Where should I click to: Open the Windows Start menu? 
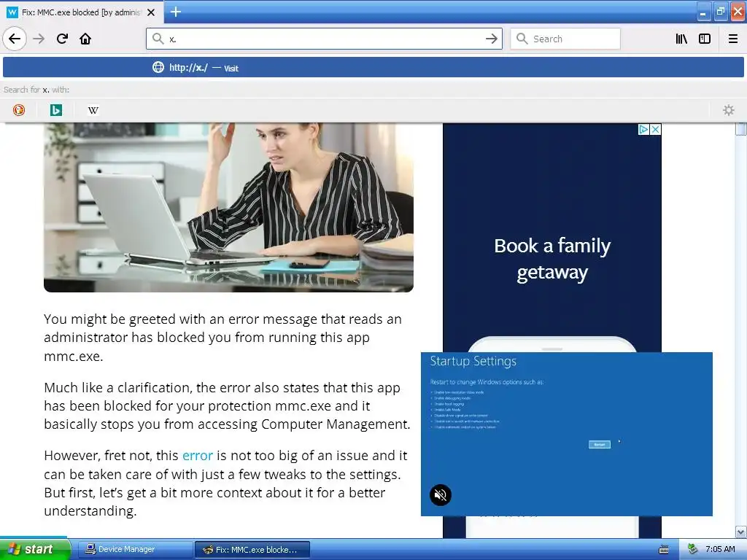(35, 549)
